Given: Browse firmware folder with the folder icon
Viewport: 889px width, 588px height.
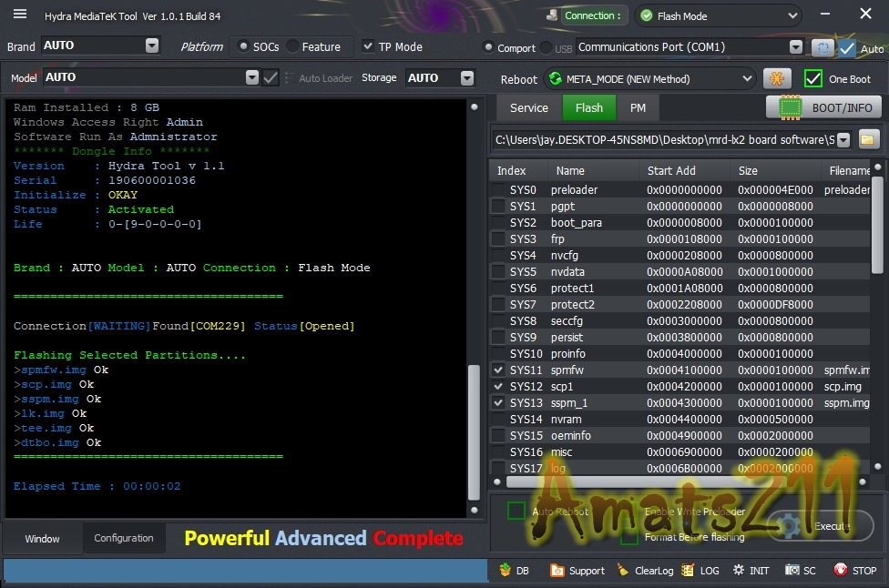Looking at the screenshot, I should [x=868, y=139].
